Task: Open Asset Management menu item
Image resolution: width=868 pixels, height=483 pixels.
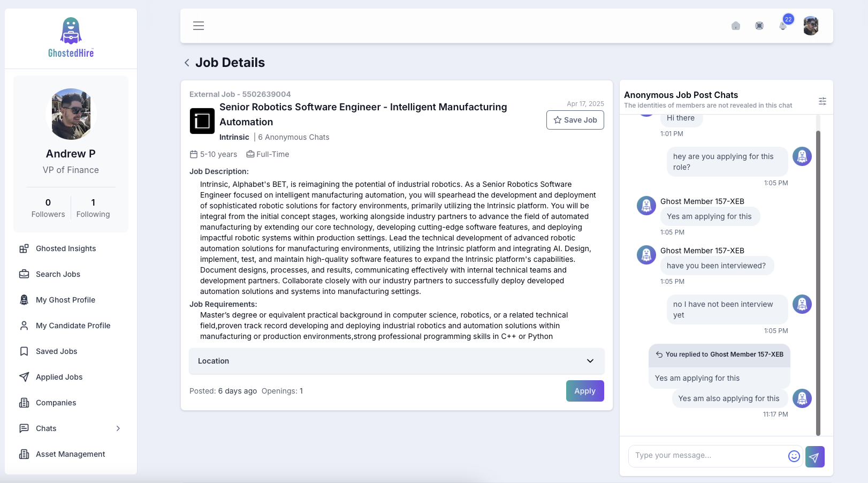Action: click(71, 454)
